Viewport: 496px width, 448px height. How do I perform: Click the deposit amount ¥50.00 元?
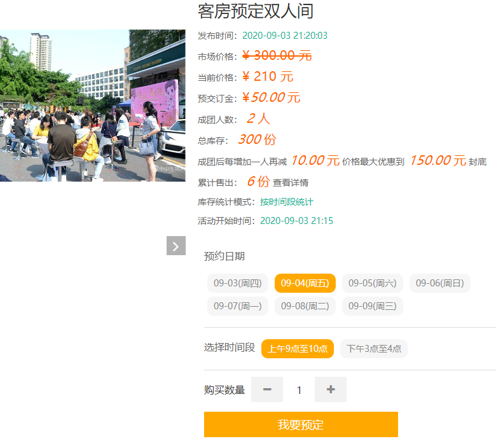(x=271, y=98)
